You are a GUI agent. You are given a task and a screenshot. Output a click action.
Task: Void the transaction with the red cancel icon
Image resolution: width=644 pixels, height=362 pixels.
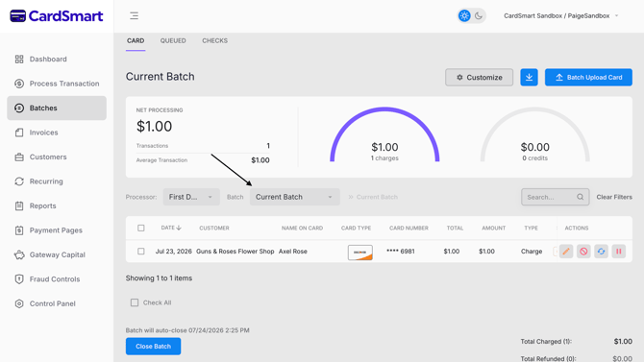tap(583, 252)
